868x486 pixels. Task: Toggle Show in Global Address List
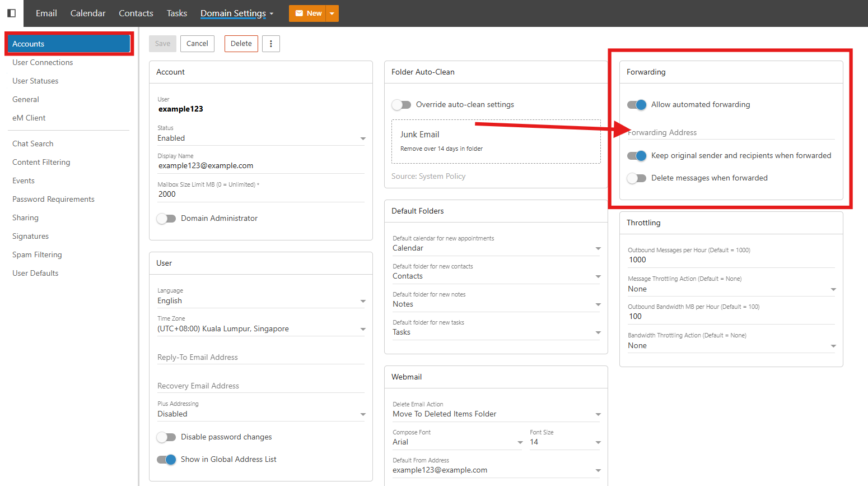(x=166, y=460)
